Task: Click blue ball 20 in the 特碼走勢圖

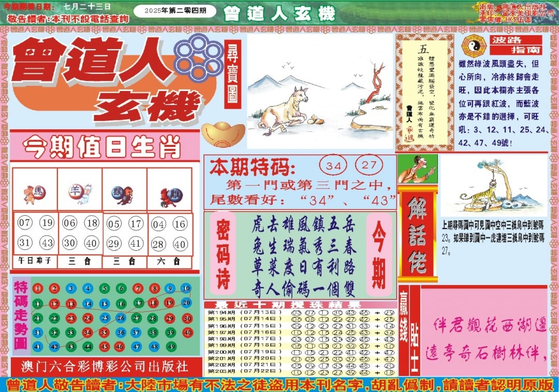Action: tap(186, 303)
